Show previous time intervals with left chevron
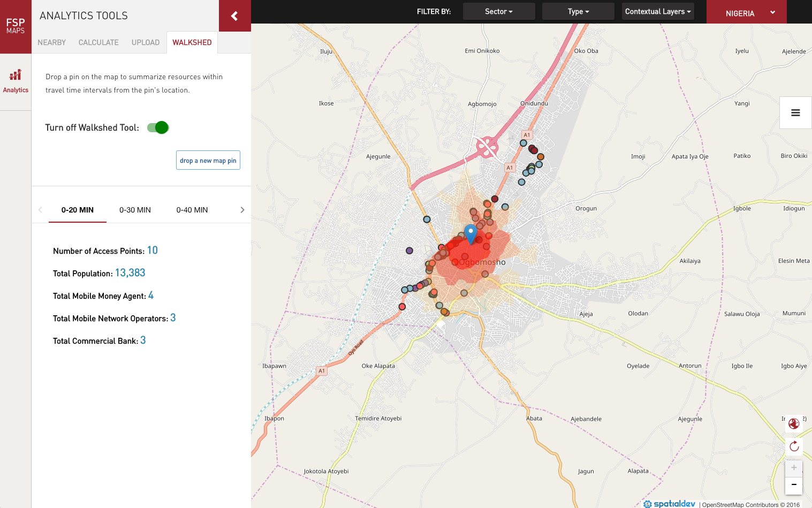The height and width of the screenshot is (508, 812). (40, 210)
